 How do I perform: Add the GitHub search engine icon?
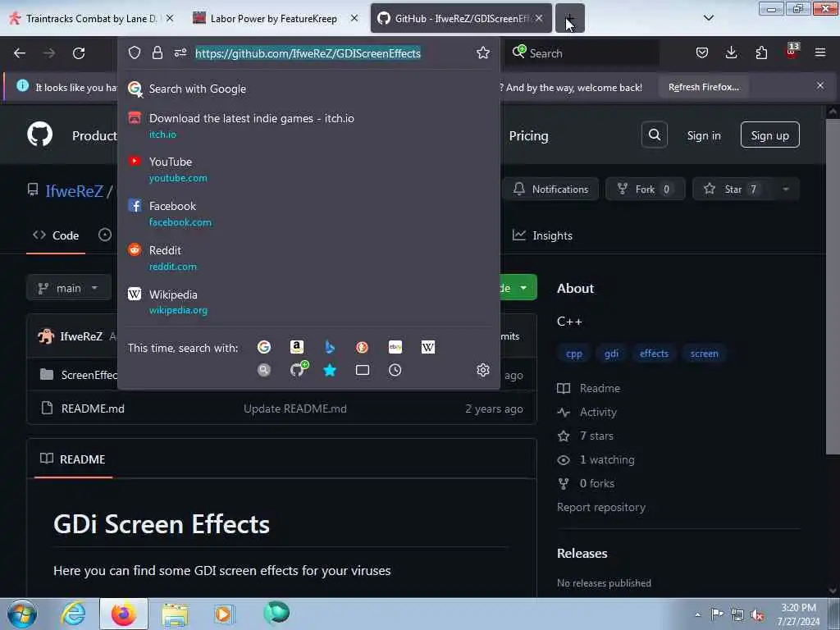tap(299, 369)
